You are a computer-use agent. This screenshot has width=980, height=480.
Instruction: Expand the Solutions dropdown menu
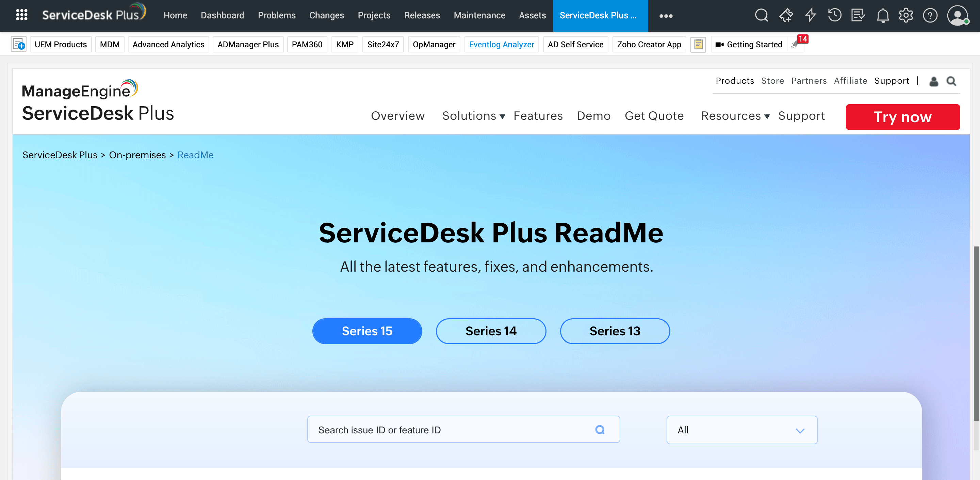(x=474, y=116)
